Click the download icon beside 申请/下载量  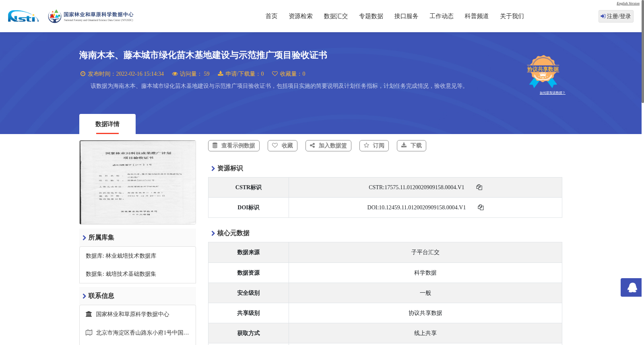tap(221, 74)
